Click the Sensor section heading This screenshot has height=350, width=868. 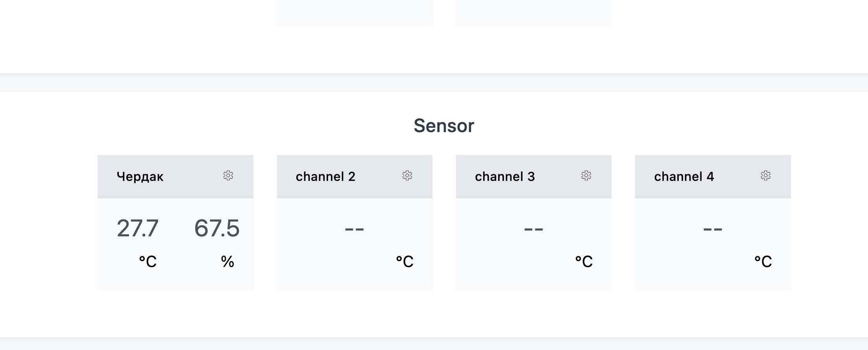444,126
